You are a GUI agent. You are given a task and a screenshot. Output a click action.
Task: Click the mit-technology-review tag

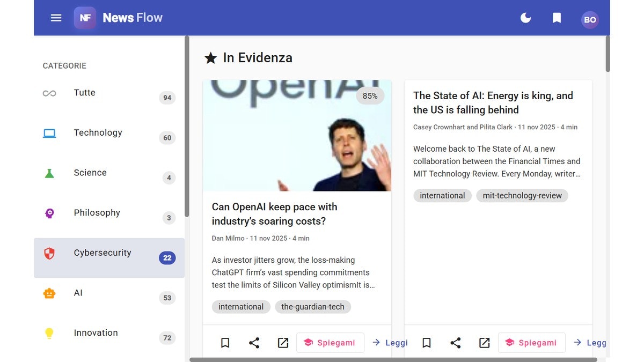coord(522,196)
